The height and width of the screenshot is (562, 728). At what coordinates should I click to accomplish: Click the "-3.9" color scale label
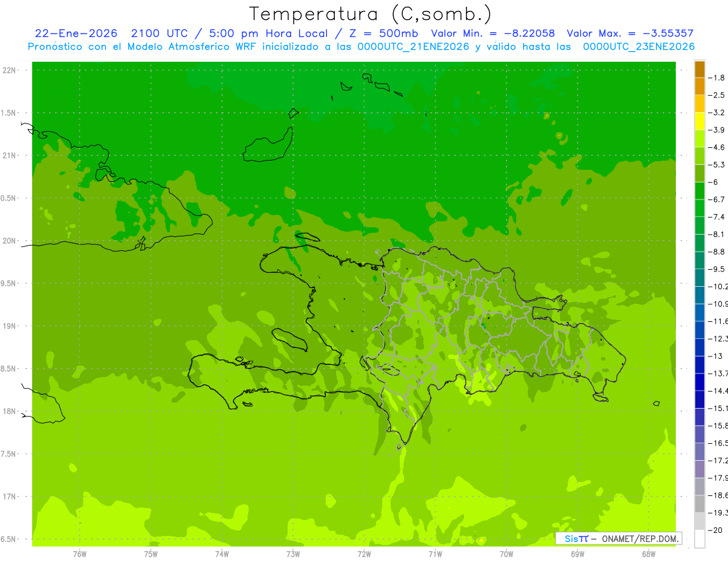[x=717, y=130]
